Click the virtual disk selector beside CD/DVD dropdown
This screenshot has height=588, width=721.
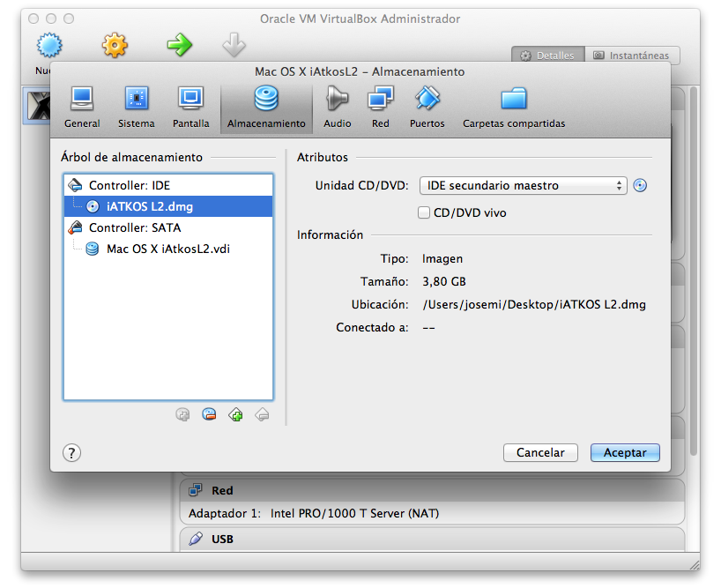[x=640, y=185]
